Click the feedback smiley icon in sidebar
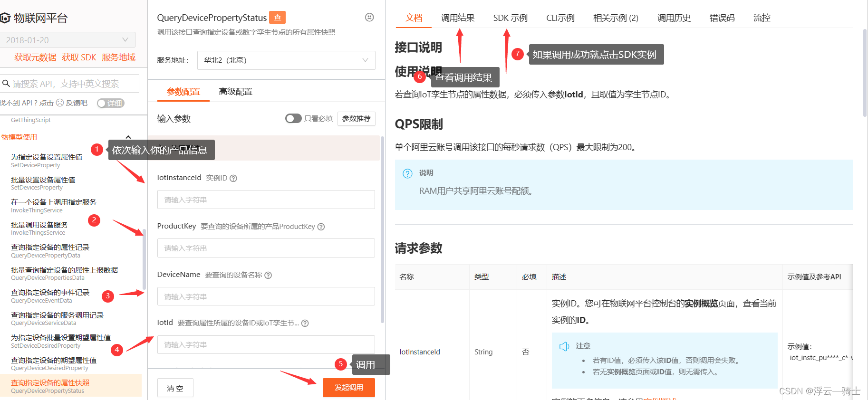Screen dimensions: 868x400 [60, 103]
